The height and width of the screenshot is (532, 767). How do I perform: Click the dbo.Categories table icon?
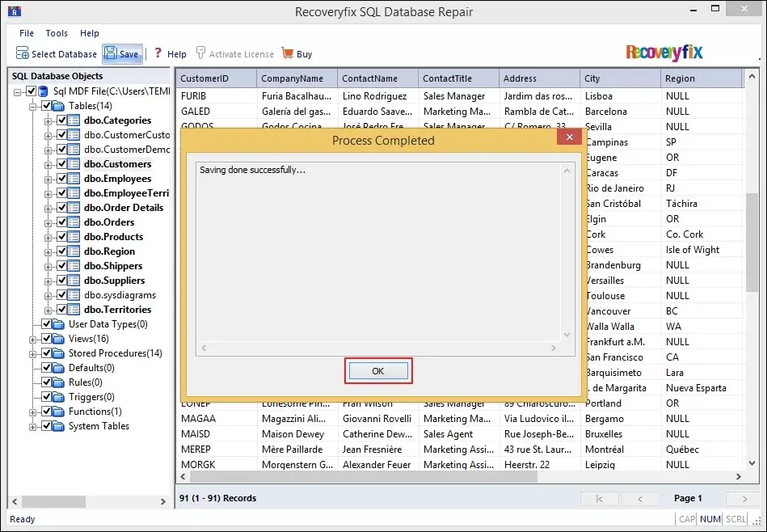[x=74, y=120]
